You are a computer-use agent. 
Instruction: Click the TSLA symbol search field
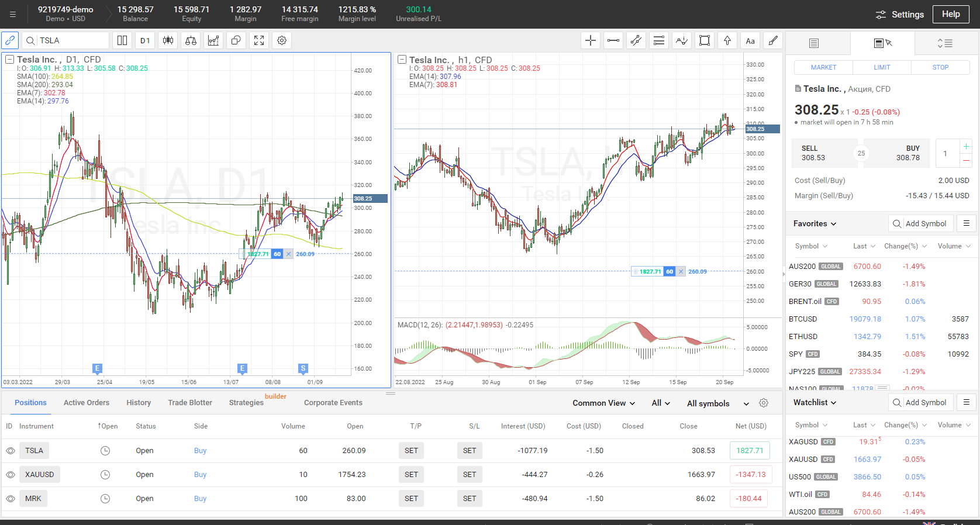point(65,40)
